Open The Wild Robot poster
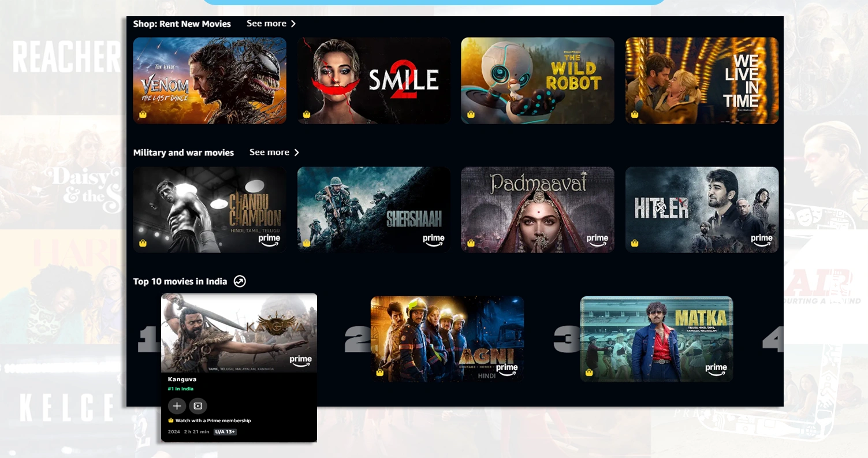The height and width of the screenshot is (458, 868). coord(538,80)
